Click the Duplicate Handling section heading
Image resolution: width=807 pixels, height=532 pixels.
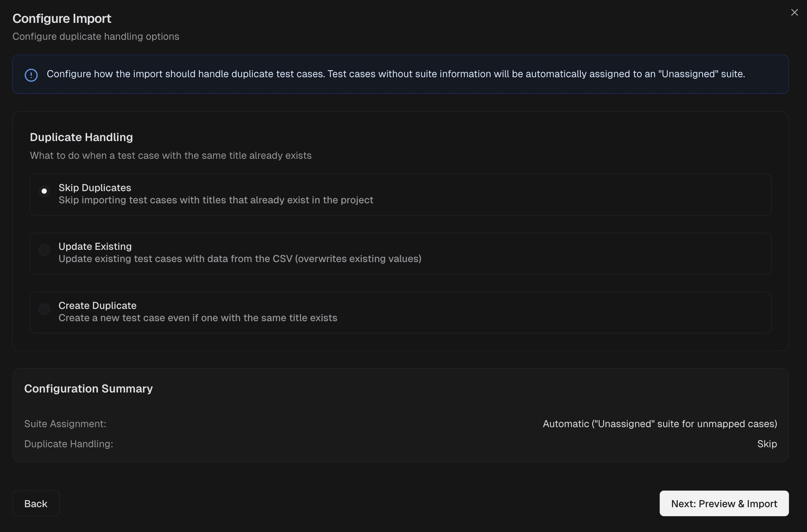(81, 137)
